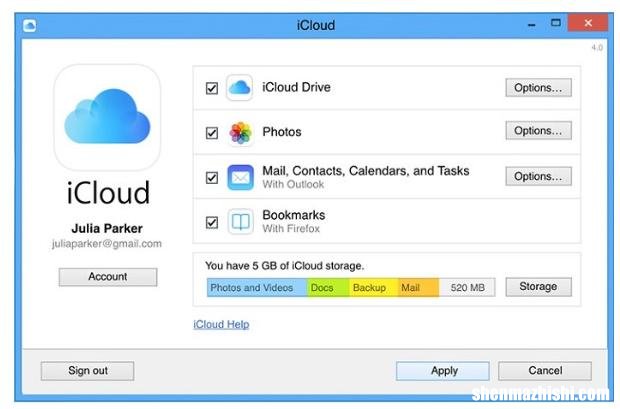Click the Bookmarks book icon
This screenshot has width=620, height=409.
click(x=240, y=222)
